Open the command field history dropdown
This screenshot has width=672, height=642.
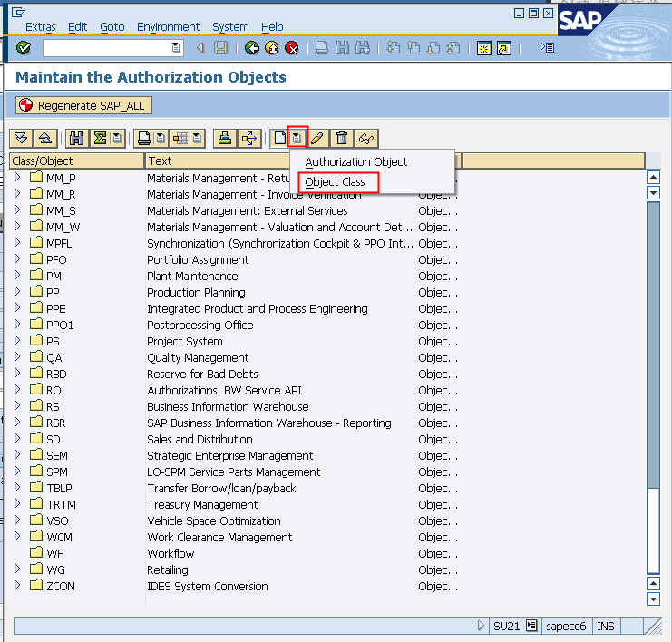tap(176, 47)
